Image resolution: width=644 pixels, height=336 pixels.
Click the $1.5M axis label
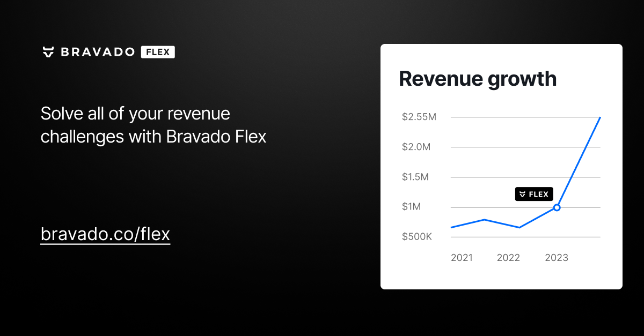click(x=415, y=177)
